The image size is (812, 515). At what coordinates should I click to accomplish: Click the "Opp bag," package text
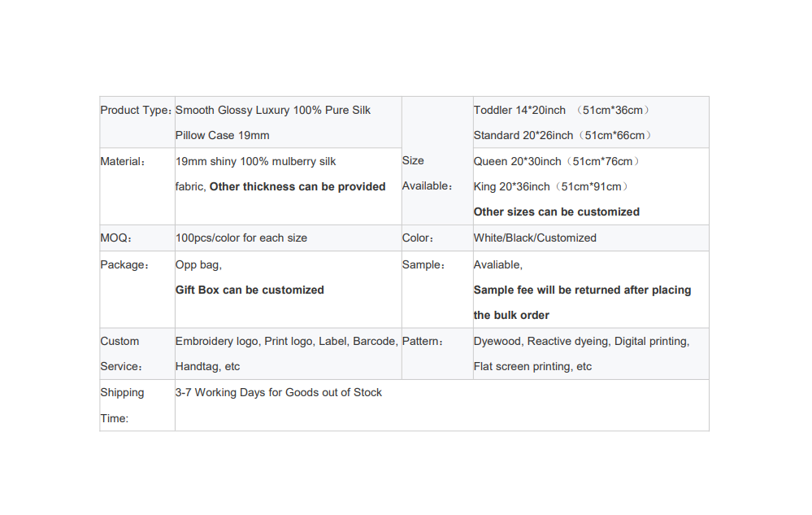[198, 265]
